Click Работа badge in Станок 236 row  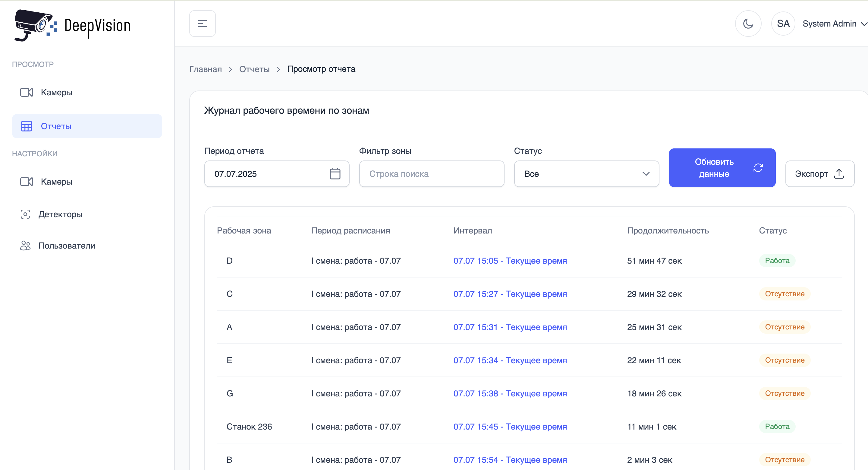tap(777, 427)
